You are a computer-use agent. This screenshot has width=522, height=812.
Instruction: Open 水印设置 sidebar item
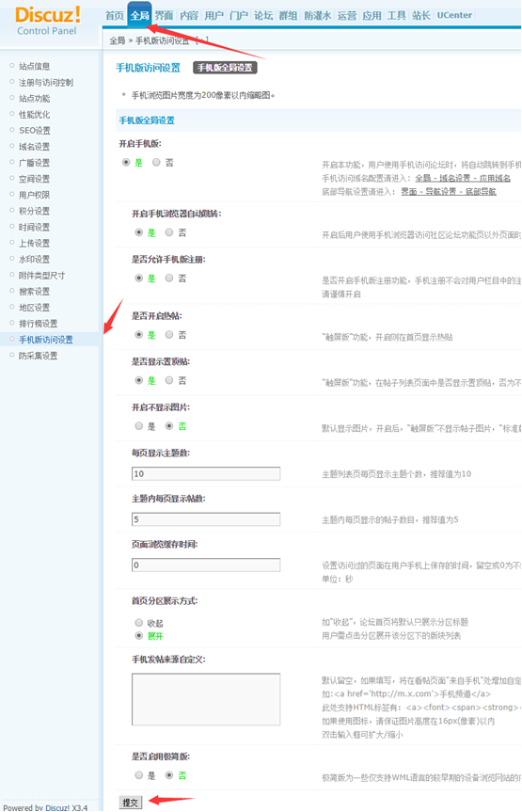pos(34,259)
